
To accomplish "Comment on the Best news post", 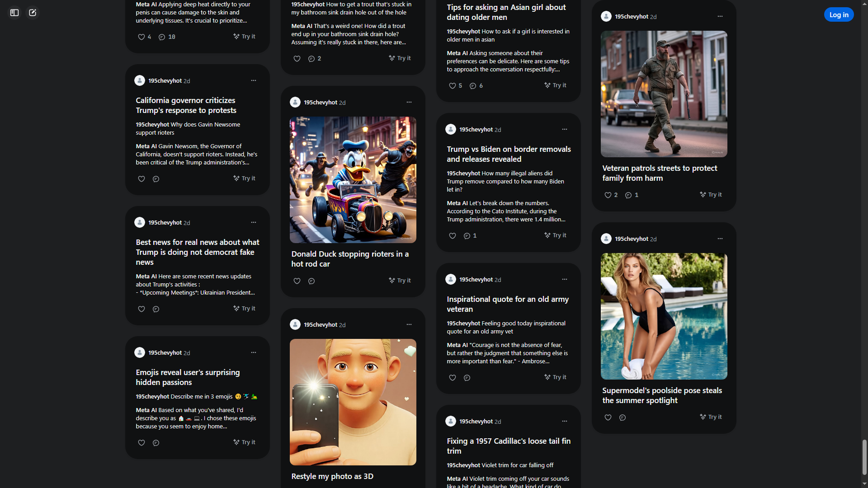I will point(156,309).
